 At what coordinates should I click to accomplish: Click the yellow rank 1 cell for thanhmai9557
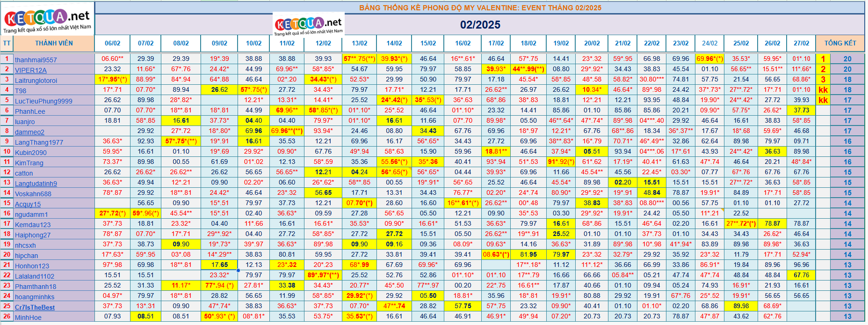823,59
